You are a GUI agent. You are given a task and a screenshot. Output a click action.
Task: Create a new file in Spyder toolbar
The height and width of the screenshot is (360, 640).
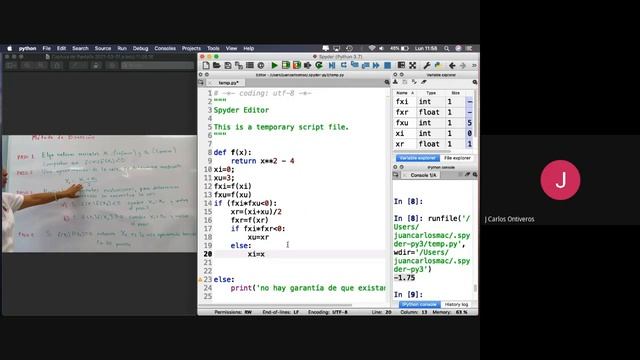[x=206, y=65]
